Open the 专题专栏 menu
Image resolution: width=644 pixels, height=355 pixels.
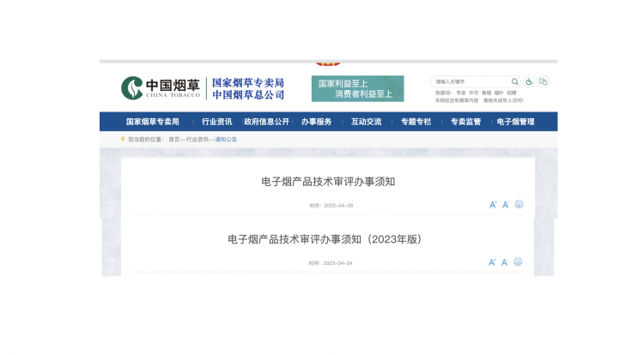(x=416, y=122)
